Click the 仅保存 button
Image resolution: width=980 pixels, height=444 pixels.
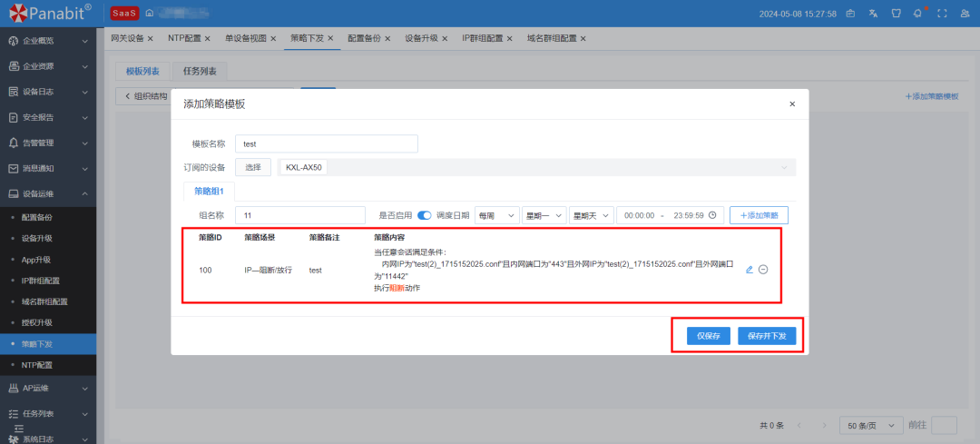[x=709, y=336]
